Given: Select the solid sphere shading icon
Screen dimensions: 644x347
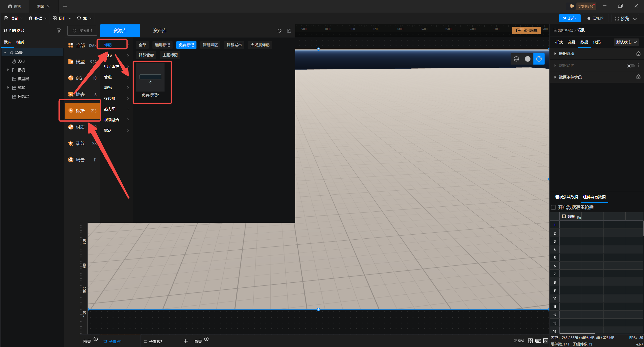Looking at the screenshot, I should coord(528,59).
